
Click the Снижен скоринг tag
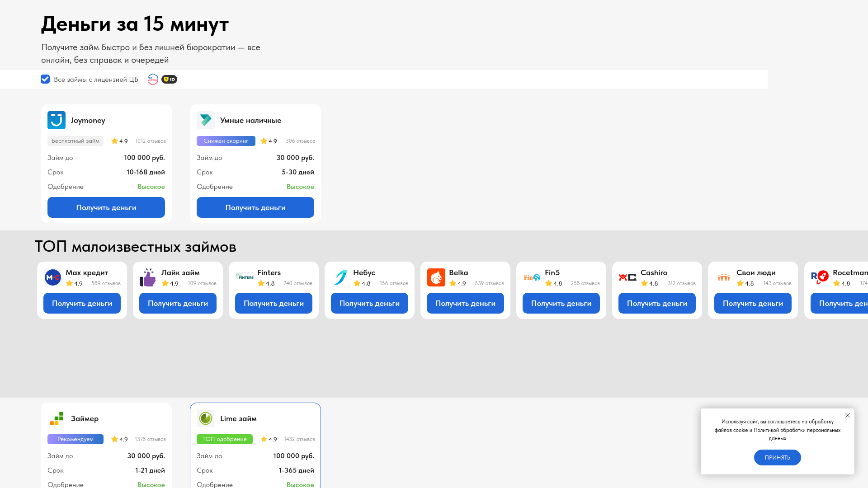(x=226, y=141)
